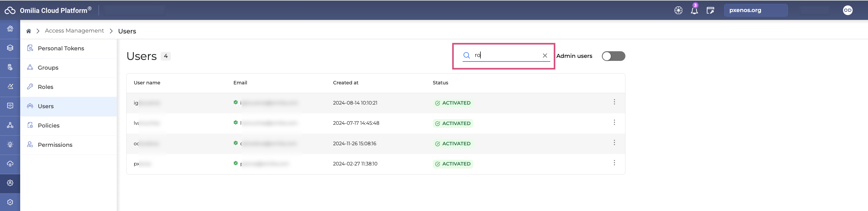Image resolution: width=868 pixels, height=211 pixels.
Task: Click the theme switcher sun icon
Action: pos(678,11)
